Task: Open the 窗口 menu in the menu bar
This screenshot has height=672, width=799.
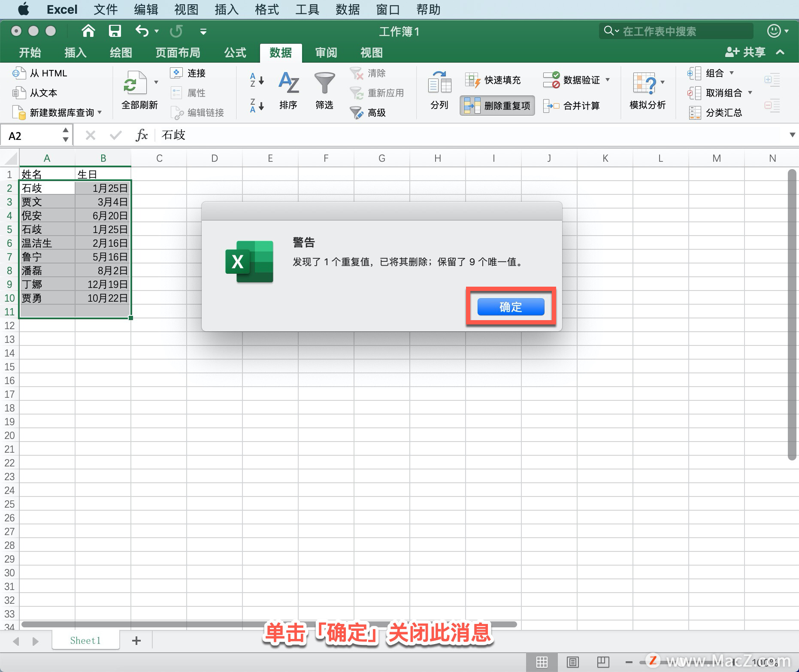Action: click(x=388, y=9)
